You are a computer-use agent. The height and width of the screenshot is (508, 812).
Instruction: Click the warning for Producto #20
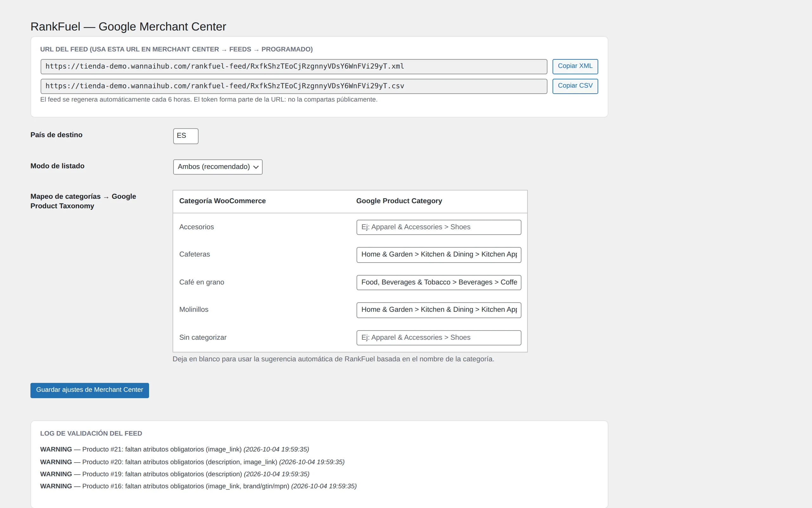click(x=192, y=462)
